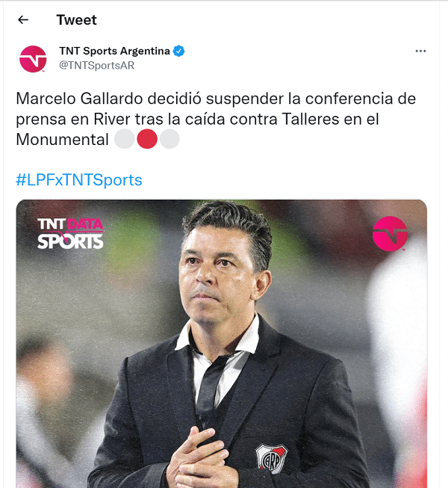Click the pink TNT logo on image

click(390, 234)
